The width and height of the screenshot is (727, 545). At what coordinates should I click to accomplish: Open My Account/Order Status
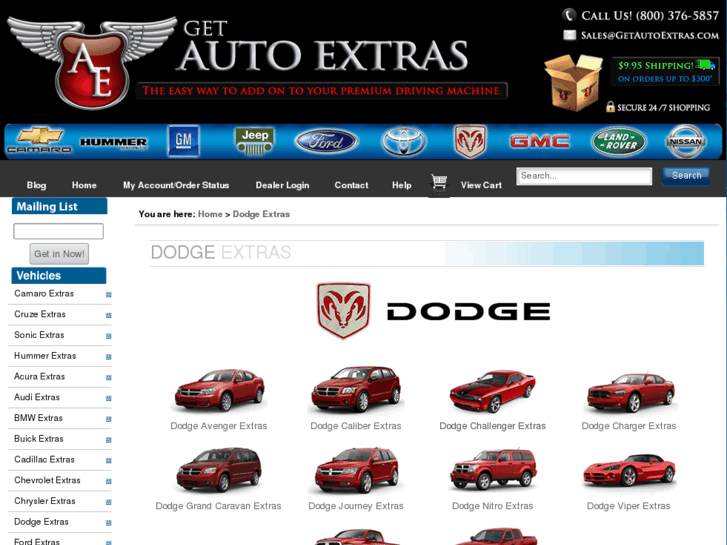click(x=176, y=185)
